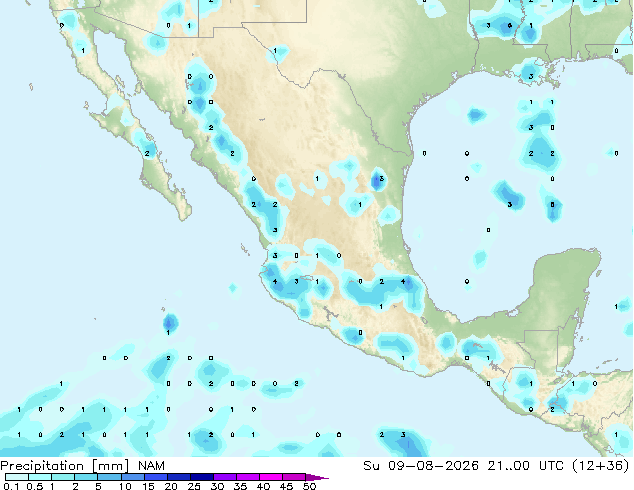Click the legend label "10"
Image resolution: width=634 pixels, height=490 pixels.
coord(125,486)
